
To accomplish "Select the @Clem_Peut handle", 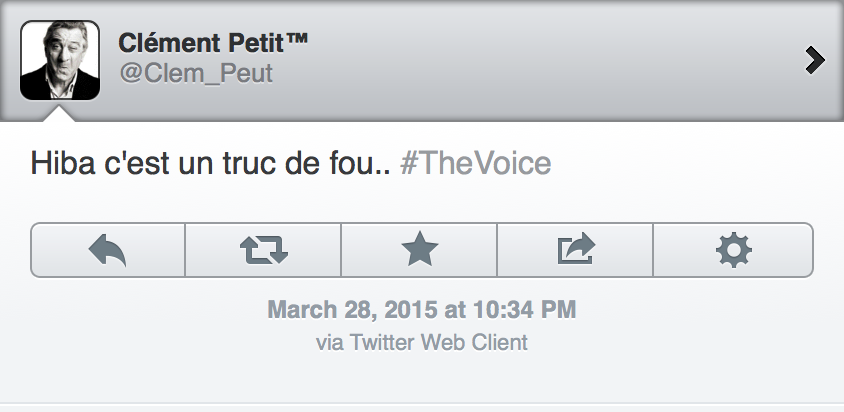I will (196, 75).
